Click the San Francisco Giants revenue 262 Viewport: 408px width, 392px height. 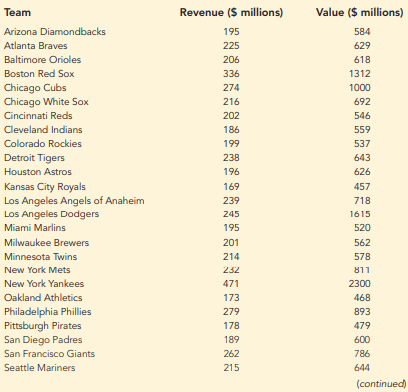tap(231, 354)
